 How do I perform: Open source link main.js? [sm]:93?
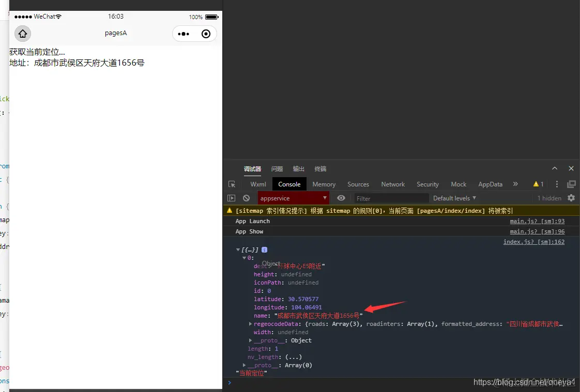tap(537, 221)
